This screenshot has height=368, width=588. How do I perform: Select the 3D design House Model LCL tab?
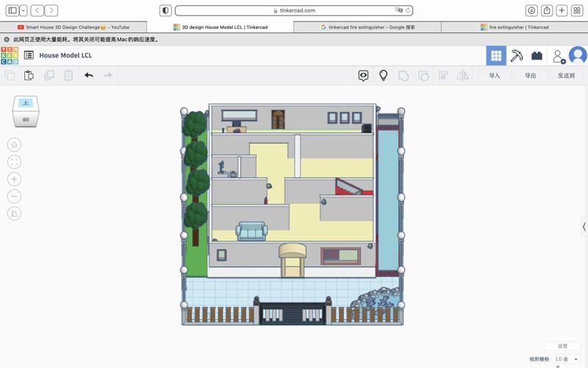click(220, 27)
